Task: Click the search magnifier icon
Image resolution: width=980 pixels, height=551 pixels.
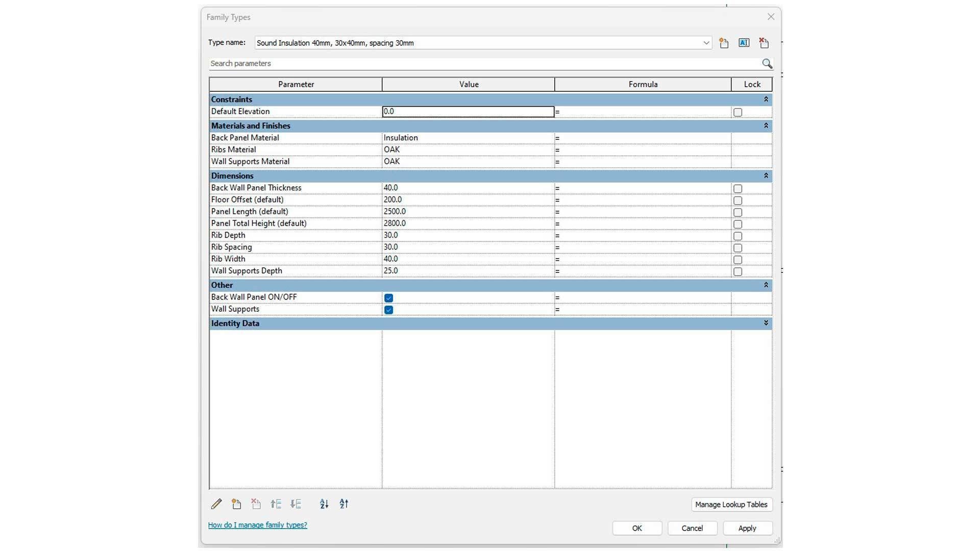Action: pyautogui.click(x=767, y=63)
